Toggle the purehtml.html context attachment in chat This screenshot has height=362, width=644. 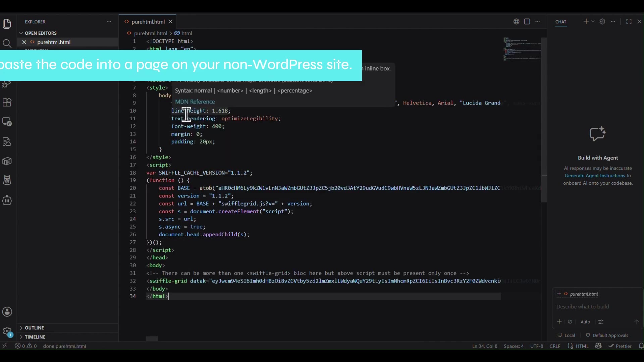pyautogui.click(x=578, y=294)
